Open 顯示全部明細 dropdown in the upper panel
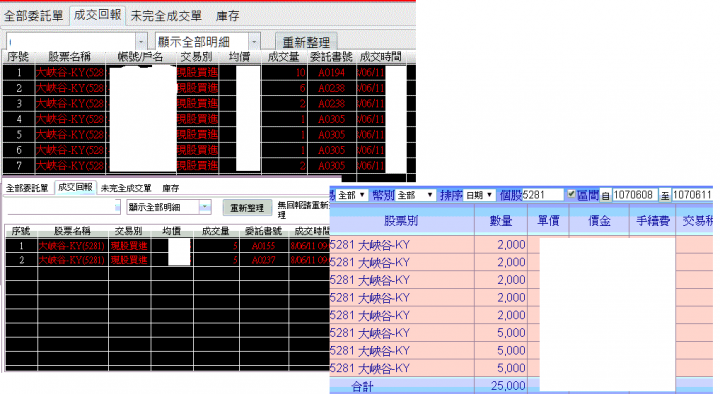The height and width of the screenshot is (394, 720). [x=208, y=42]
